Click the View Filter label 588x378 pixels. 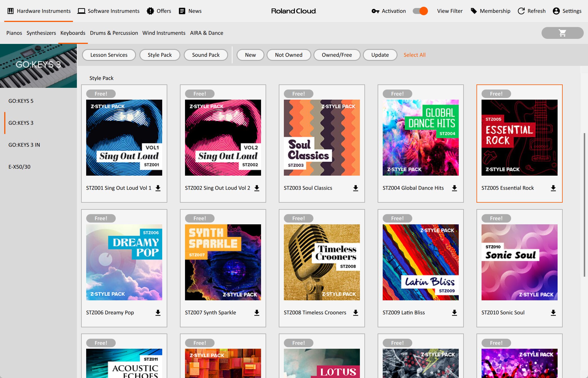point(450,11)
